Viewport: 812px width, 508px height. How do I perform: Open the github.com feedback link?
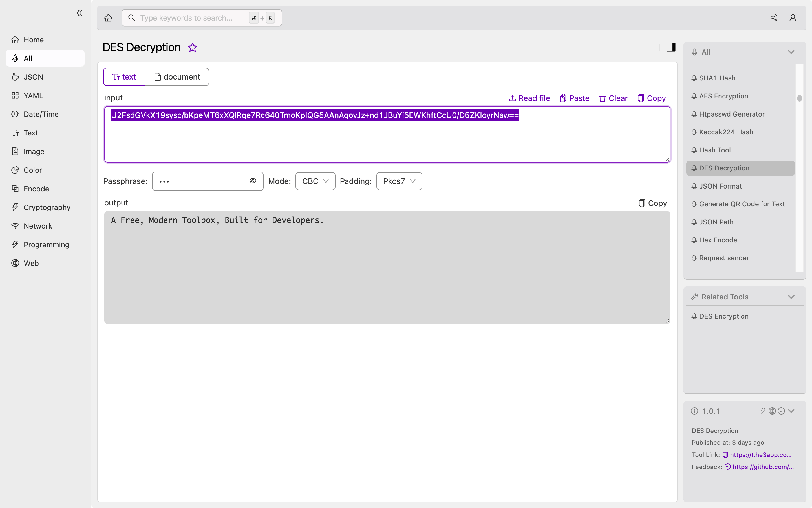(763, 467)
